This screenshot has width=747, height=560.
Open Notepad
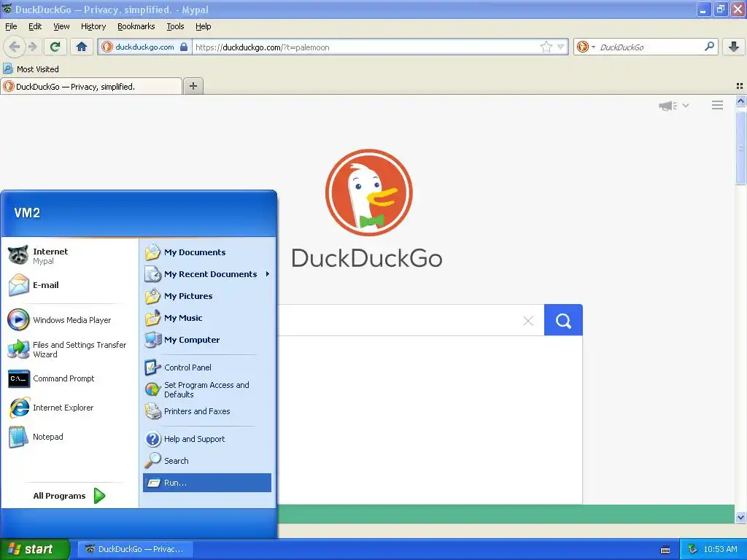point(69,437)
